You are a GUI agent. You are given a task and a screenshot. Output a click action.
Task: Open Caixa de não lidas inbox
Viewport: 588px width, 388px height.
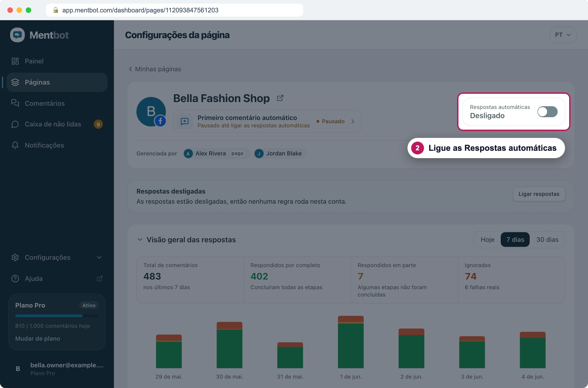57,124
